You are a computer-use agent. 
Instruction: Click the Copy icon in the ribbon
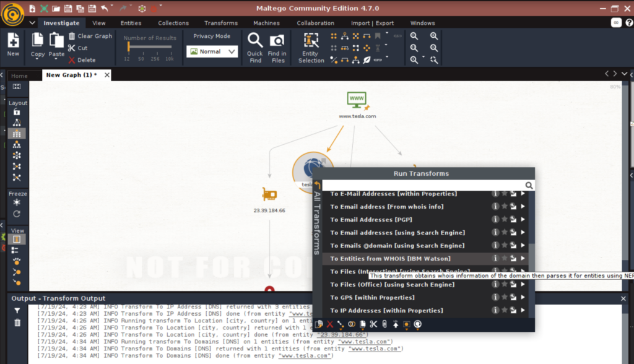pyautogui.click(x=38, y=40)
